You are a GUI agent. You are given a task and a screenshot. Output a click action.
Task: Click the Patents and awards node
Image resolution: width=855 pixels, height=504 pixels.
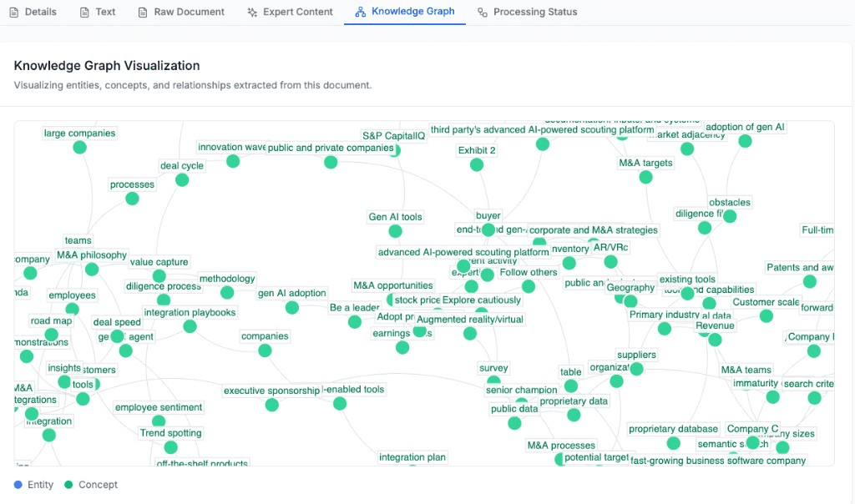coord(809,281)
